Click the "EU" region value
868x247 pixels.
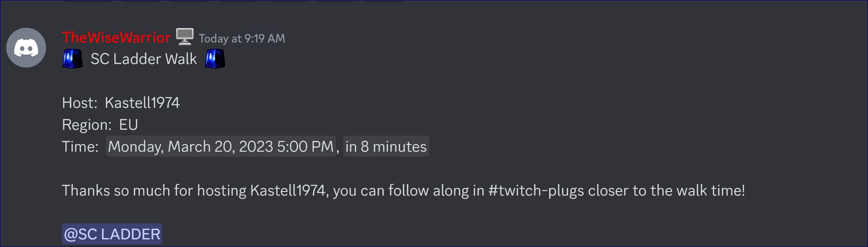[x=129, y=125]
